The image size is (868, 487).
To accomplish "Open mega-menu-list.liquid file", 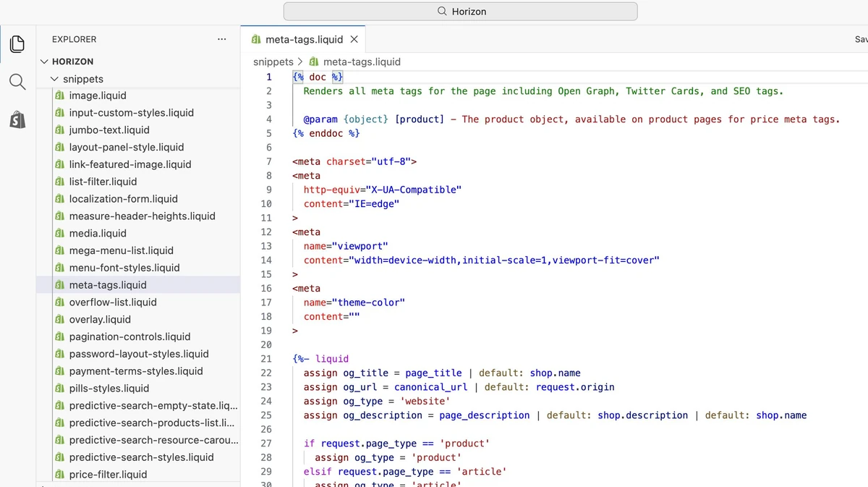I will [121, 250].
